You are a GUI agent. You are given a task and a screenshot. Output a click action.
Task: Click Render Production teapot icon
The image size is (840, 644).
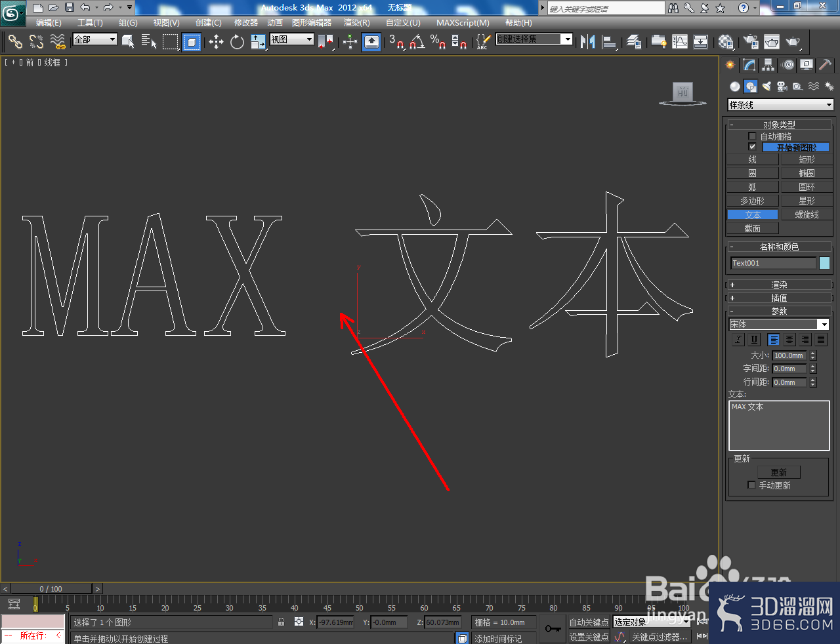click(x=793, y=42)
